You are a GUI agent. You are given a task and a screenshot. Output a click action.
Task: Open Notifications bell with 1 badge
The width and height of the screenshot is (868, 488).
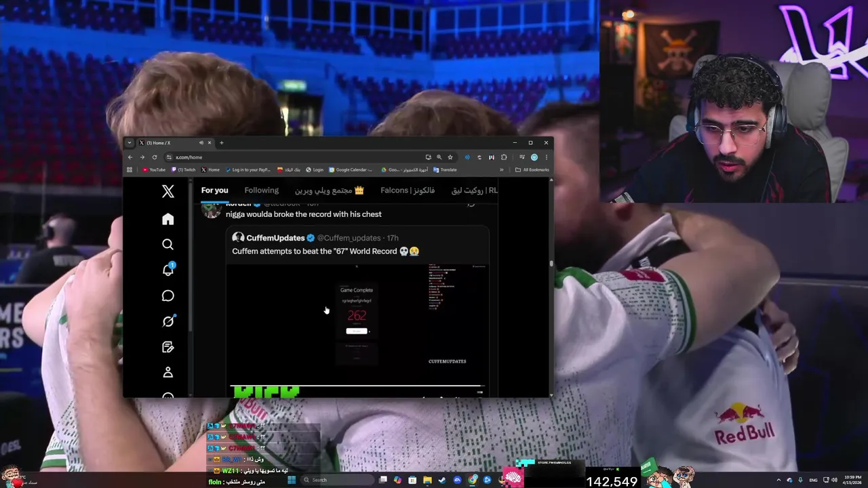(168, 270)
